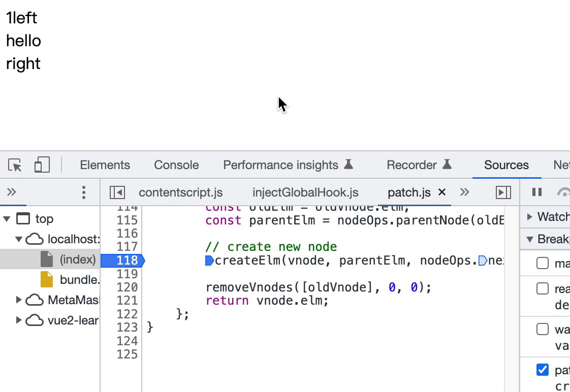Expand the vue2-lear tree node
Screen dimensions: 570x392
tap(18, 320)
